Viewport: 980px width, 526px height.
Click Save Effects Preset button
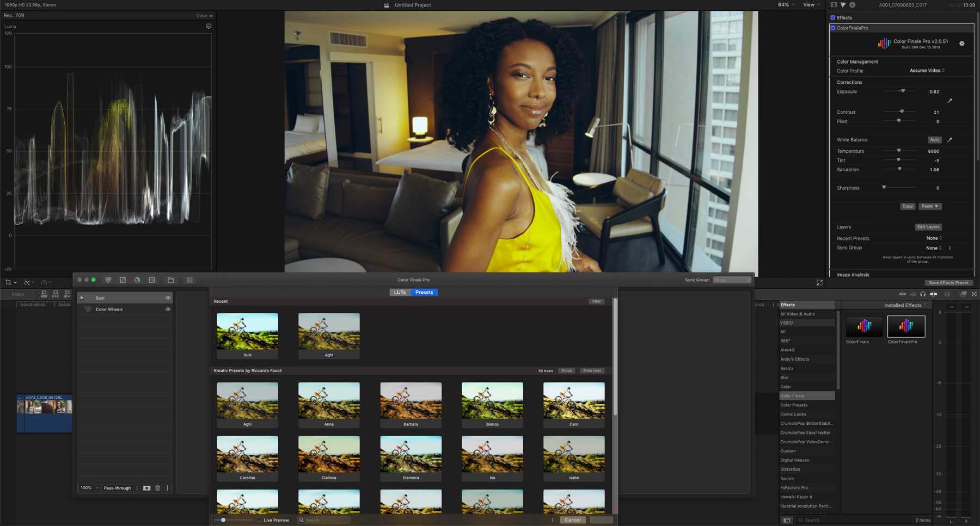pyautogui.click(x=948, y=282)
